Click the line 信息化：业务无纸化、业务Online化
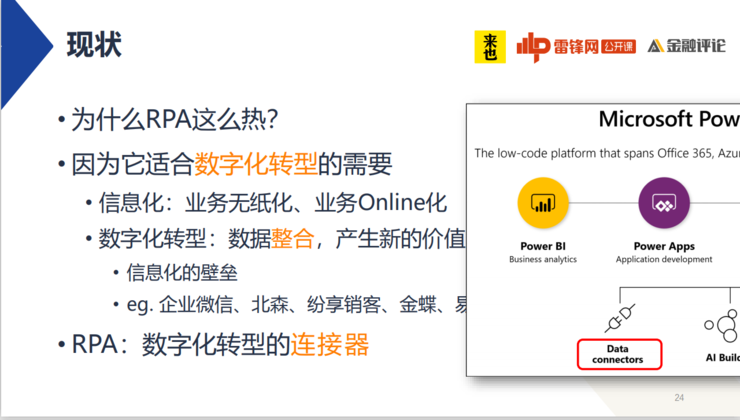 point(272,203)
